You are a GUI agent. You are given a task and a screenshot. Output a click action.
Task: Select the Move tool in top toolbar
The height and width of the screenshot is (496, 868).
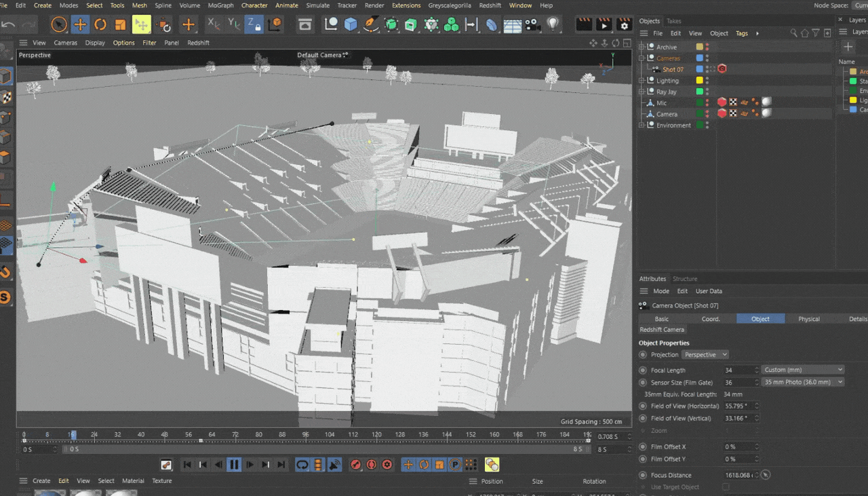pyautogui.click(x=80, y=25)
